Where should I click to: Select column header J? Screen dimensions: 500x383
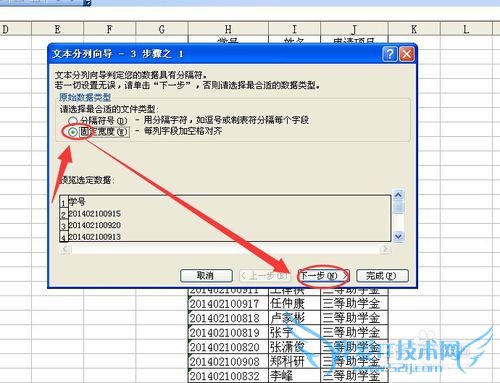354,29
